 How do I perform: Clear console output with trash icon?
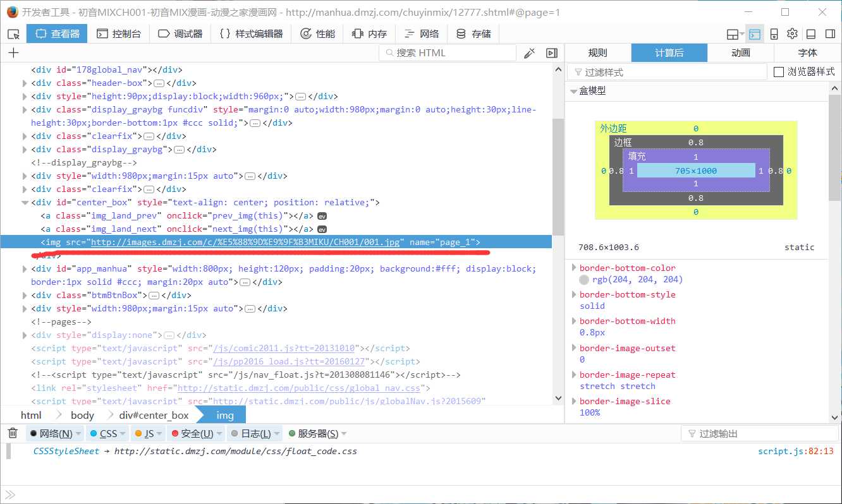(x=12, y=433)
